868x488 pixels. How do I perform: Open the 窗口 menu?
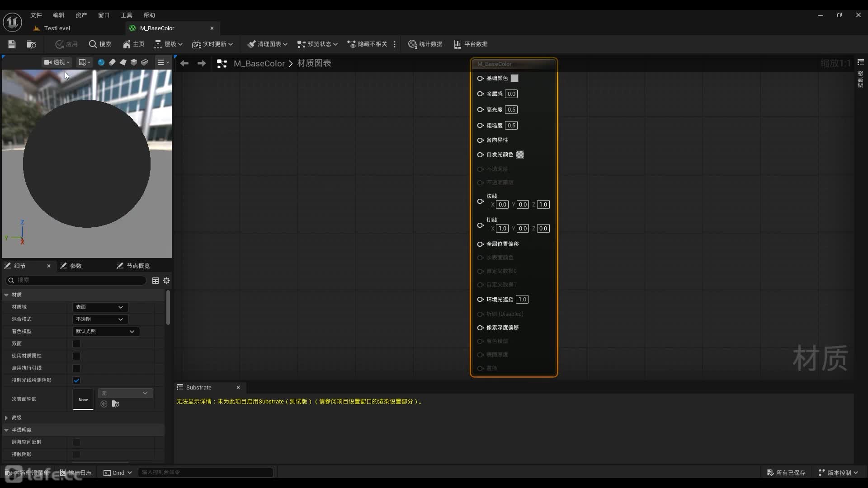104,15
